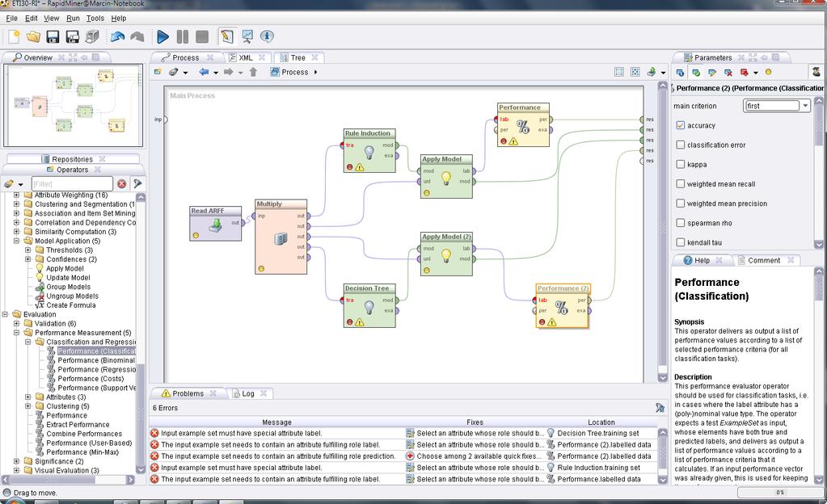Screen dimensions: 827x504
Task: Toggle the kappa checkbox
Action: 681,164
